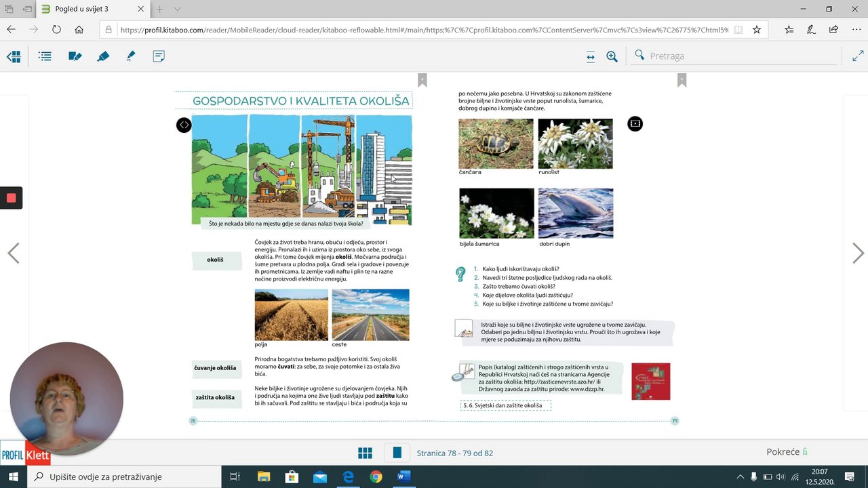
Task: Toggle fit-to-width page view
Action: point(591,57)
